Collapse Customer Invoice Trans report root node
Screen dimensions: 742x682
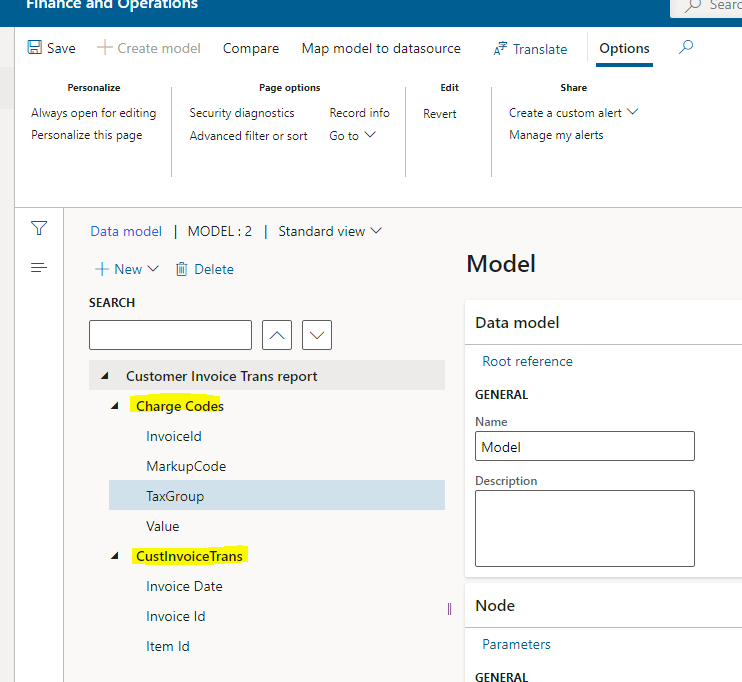104,377
